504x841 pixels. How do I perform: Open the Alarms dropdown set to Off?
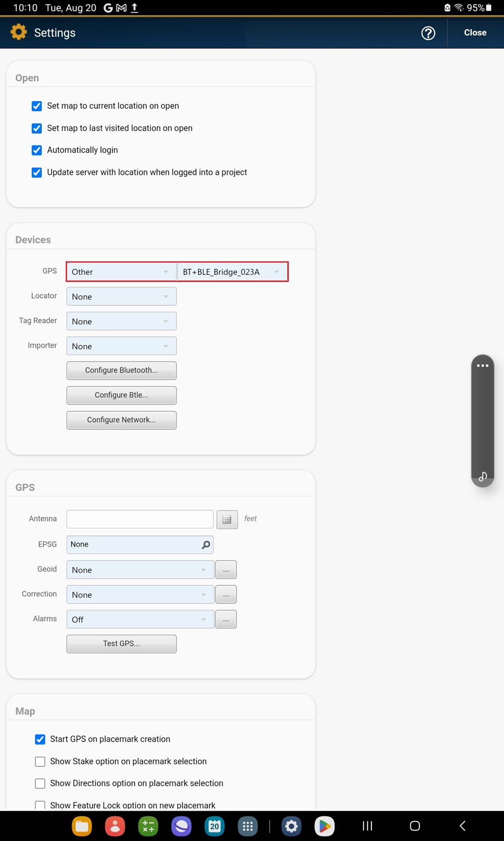(x=140, y=620)
